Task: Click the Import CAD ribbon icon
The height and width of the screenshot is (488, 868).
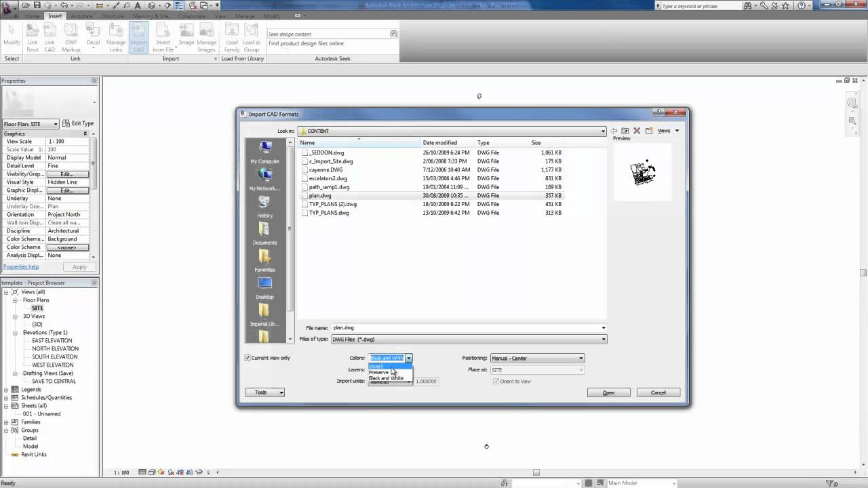Action: point(138,38)
